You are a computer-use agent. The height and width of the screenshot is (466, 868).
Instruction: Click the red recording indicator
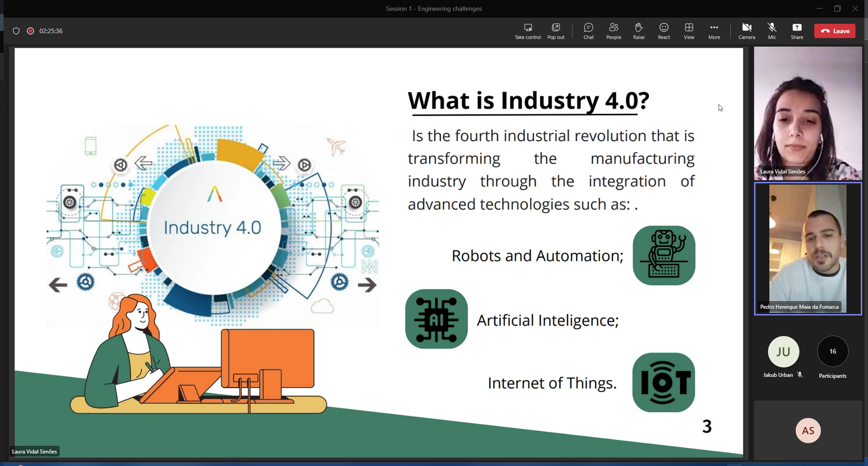click(30, 31)
